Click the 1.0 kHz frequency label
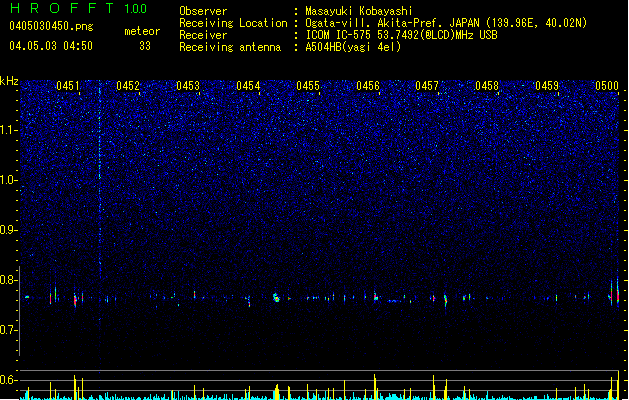The image size is (629, 400). pos(9,180)
